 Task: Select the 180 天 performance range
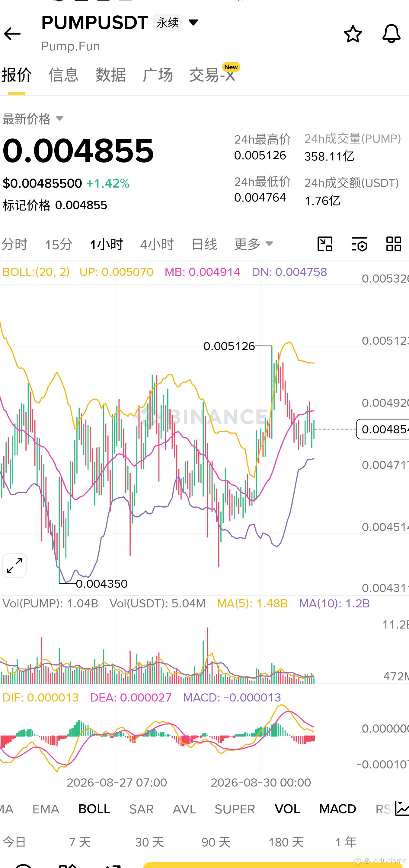point(286,842)
